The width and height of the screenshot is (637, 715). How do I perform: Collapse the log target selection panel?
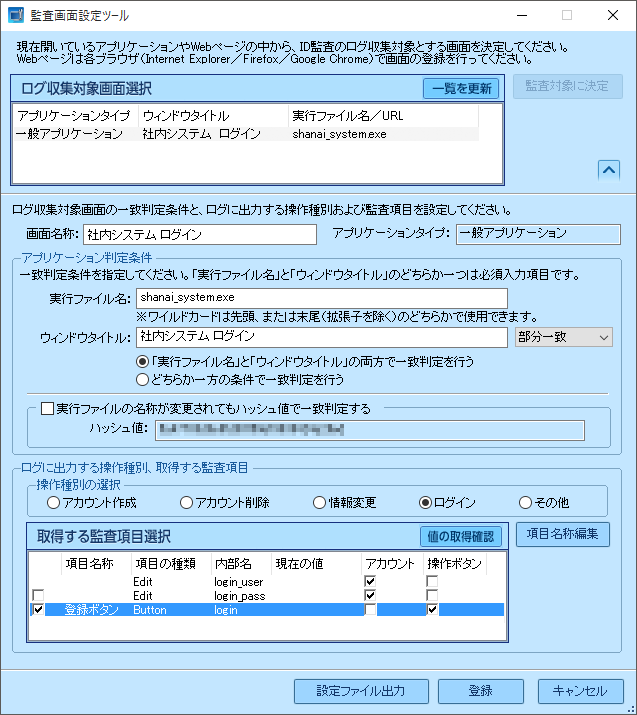pos(609,171)
